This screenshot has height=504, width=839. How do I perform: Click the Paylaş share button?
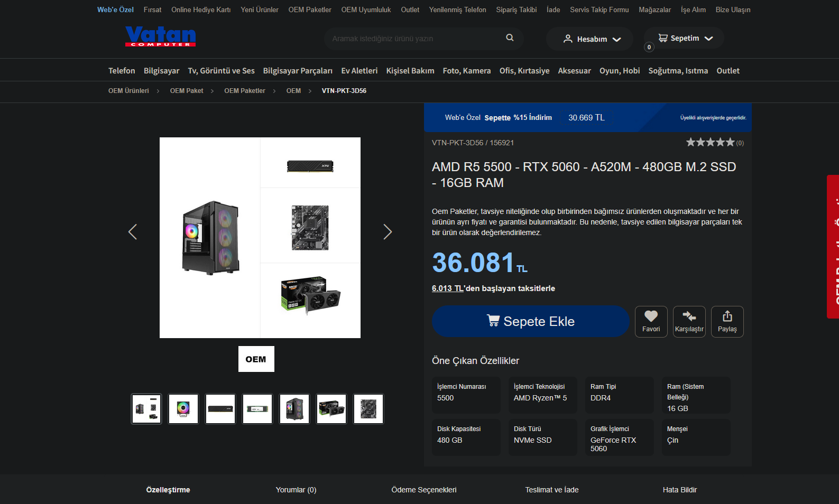[727, 322]
